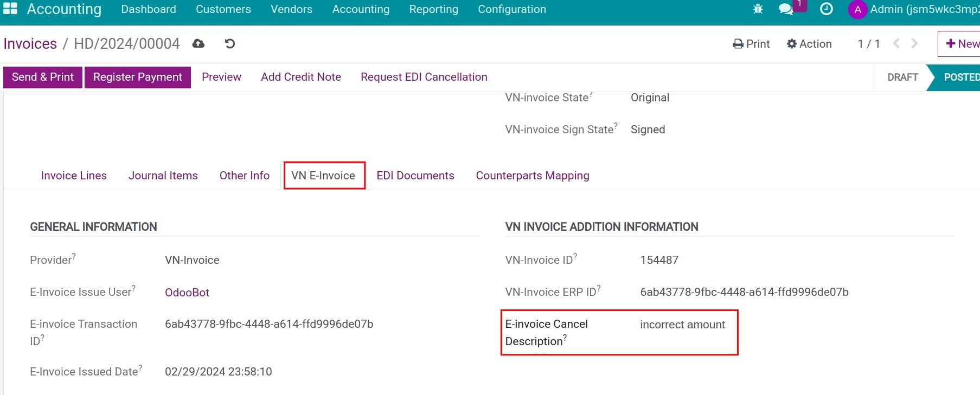Screen dimensions: 980x395
Task: Click the VN-Invoice ID value 154487
Action: pos(659,260)
